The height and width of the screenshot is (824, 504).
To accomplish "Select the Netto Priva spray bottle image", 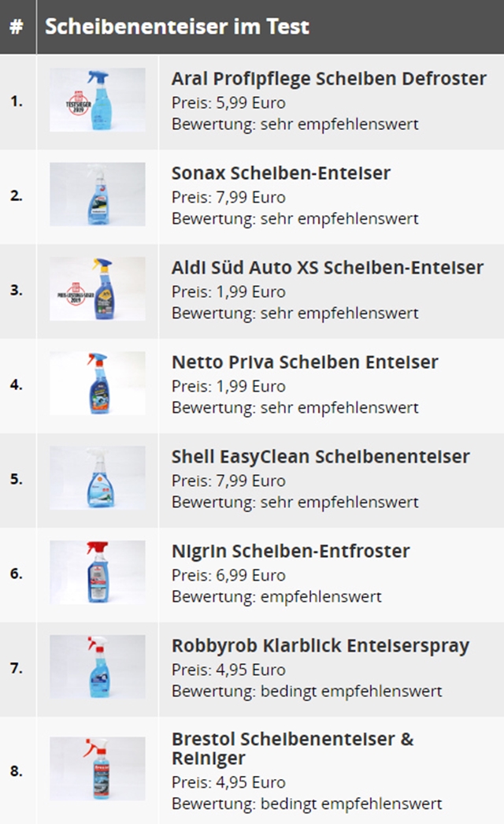I will pos(98,384).
